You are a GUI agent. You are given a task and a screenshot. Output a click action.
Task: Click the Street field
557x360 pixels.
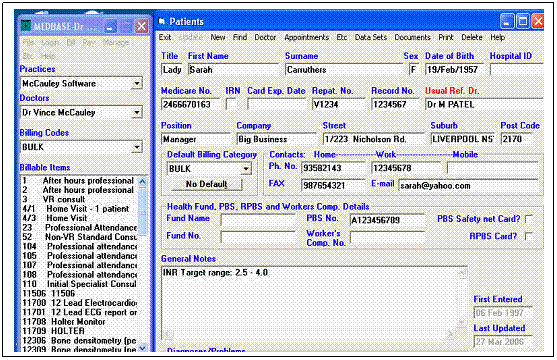(x=374, y=139)
